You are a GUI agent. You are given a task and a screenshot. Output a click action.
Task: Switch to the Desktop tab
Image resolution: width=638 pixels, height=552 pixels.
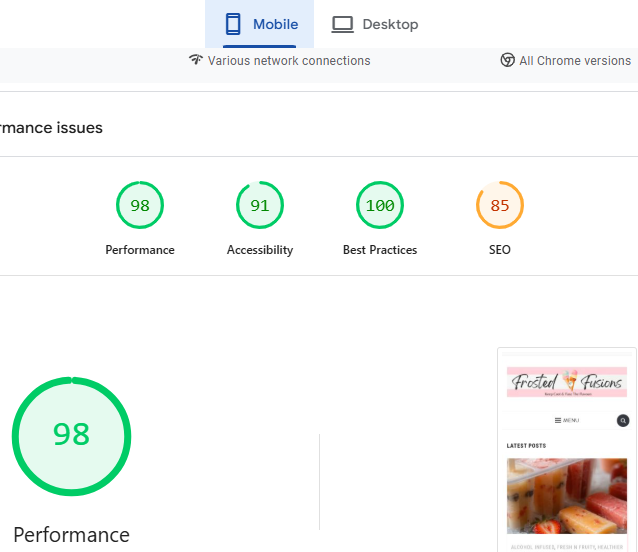pyautogui.click(x=375, y=24)
